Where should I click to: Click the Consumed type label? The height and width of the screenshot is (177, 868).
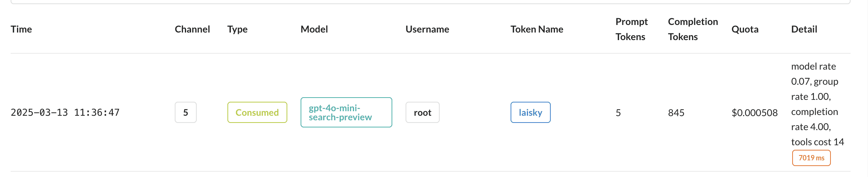(257, 112)
